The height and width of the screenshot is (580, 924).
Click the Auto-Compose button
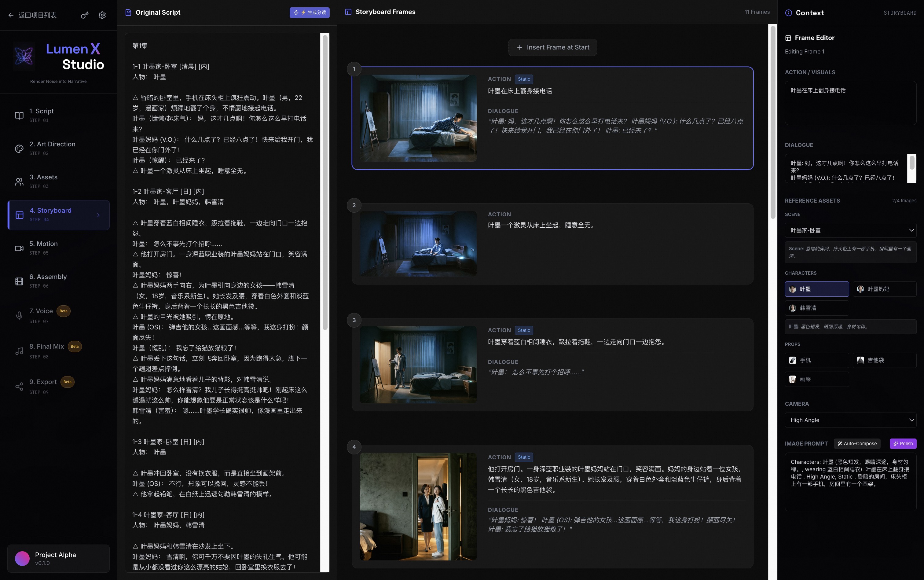pos(857,444)
